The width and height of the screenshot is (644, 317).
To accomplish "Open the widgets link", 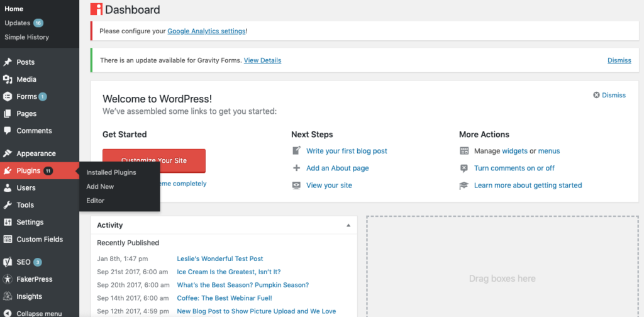I will (514, 151).
